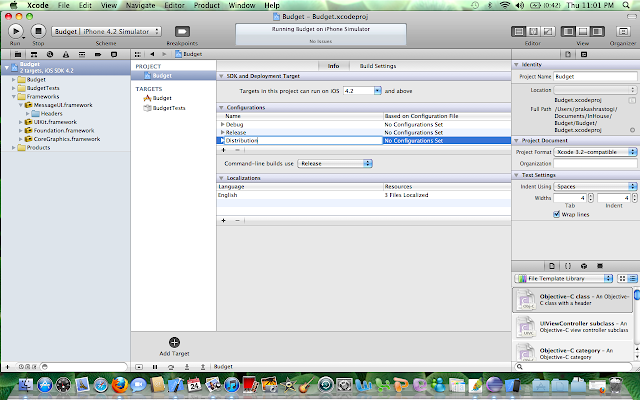
Task: Show the File inspector in utilities
Action: [x=568, y=54]
